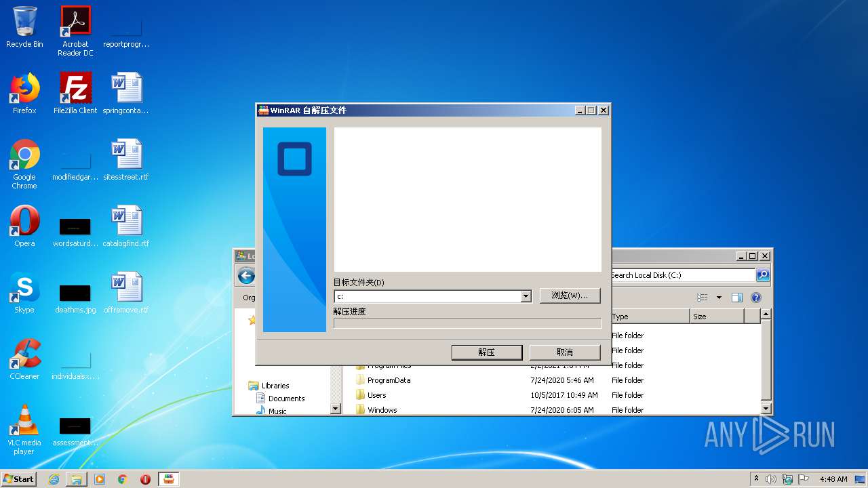Show hidden tray icons arrow

click(x=756, y=479)
